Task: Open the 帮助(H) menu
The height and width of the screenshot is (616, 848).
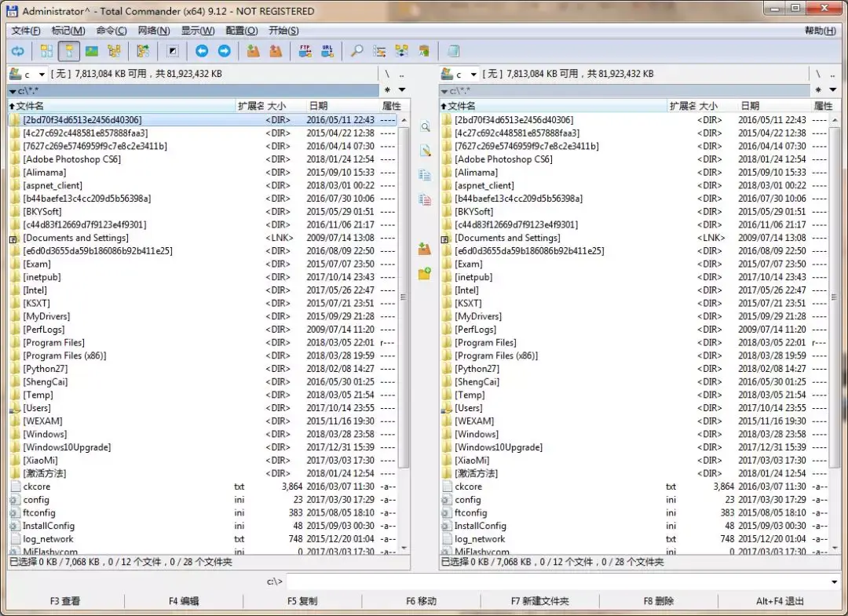Action: click(821, 31)
